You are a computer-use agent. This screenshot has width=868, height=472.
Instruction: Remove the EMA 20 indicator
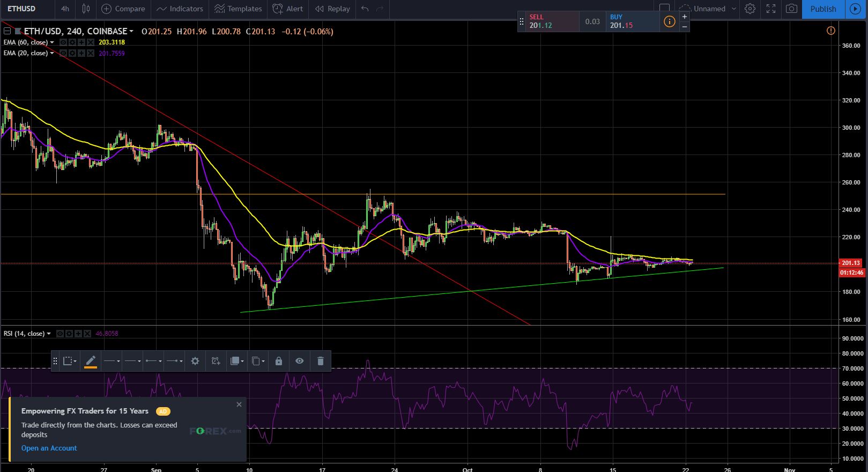(91, 53)
